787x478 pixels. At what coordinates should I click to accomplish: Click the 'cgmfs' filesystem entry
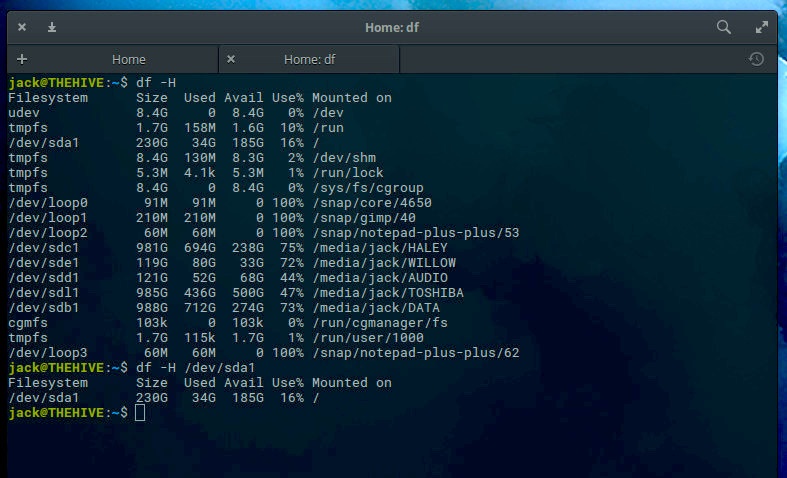(28, 323)
